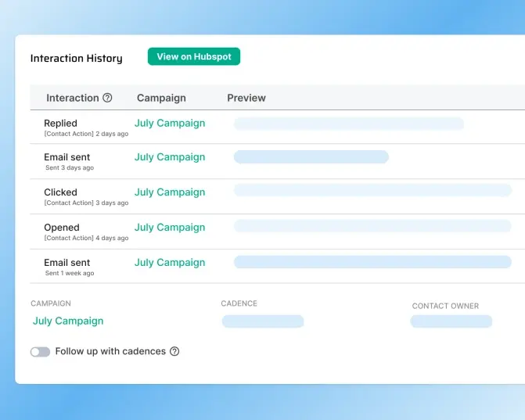Select the Opened interaction entry

(x=62, y=228)
